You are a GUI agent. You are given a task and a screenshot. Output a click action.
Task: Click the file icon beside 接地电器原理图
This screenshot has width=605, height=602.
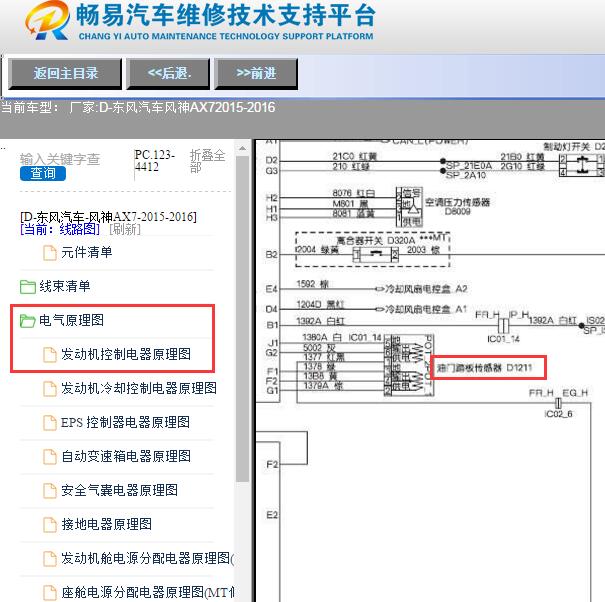50,524
